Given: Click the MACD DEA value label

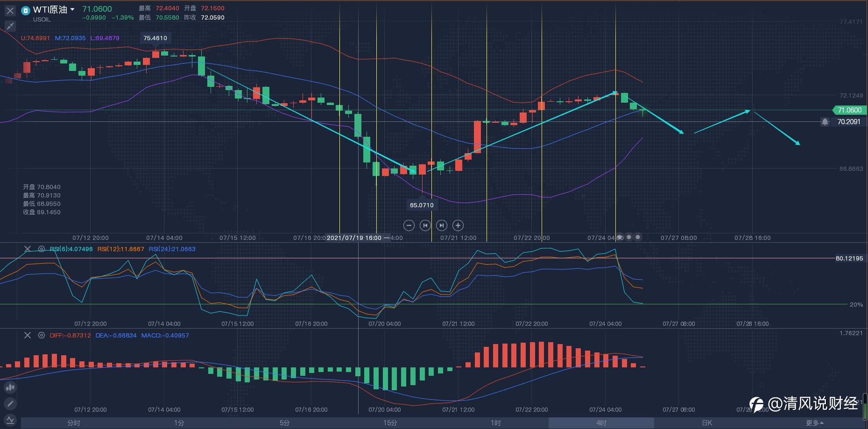Looking at the screenshot, I should (x=116, y=335).
